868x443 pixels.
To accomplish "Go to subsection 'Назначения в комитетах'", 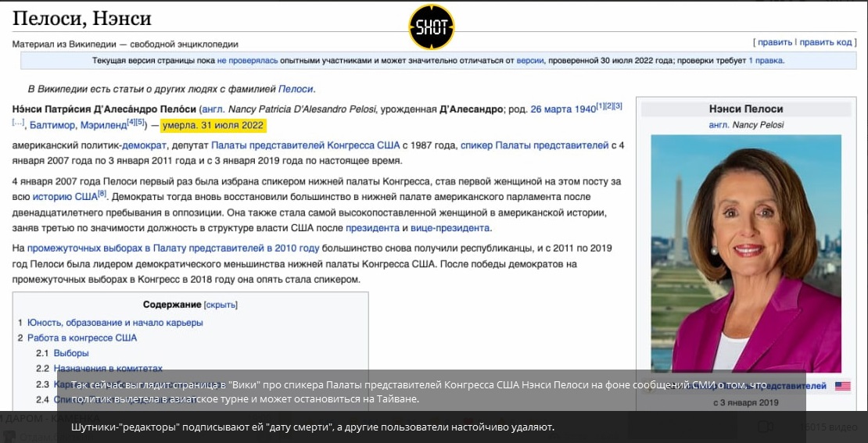I will (x=108, y=368).
